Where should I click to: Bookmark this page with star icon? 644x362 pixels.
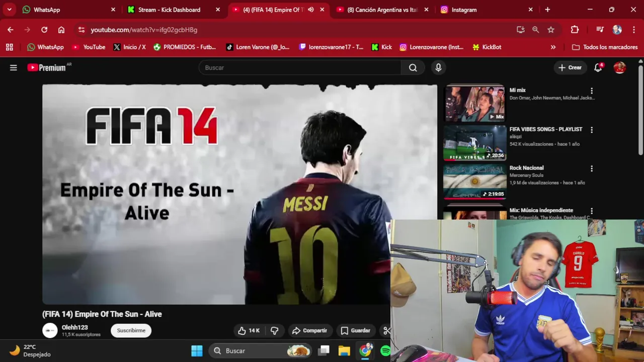(x=551, y=30)
